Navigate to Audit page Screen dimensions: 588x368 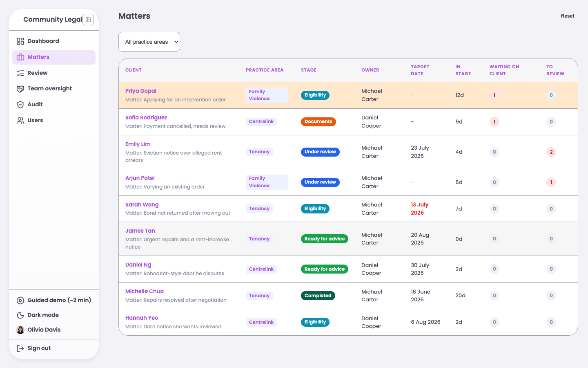[x=54, y=105]
